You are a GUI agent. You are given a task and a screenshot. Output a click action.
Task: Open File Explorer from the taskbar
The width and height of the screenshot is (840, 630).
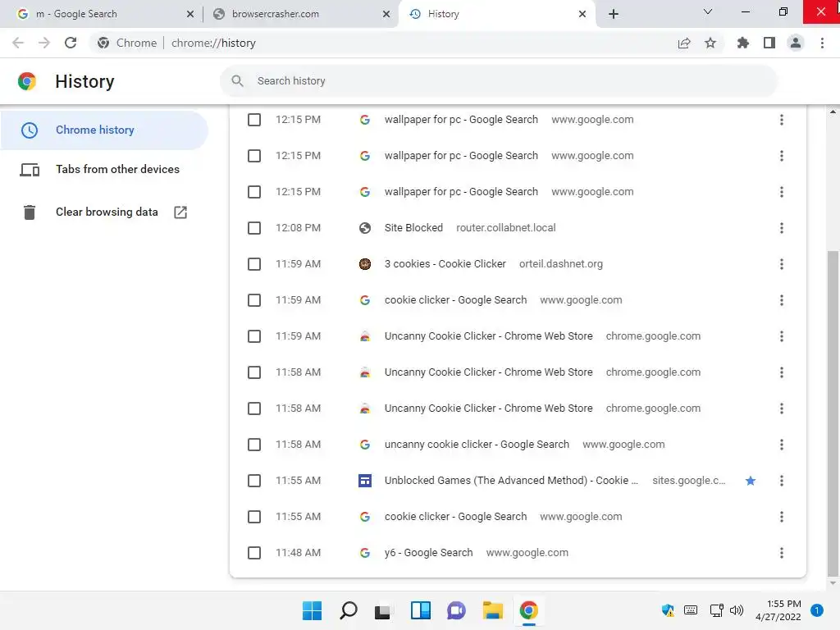[x=492, y=610]
